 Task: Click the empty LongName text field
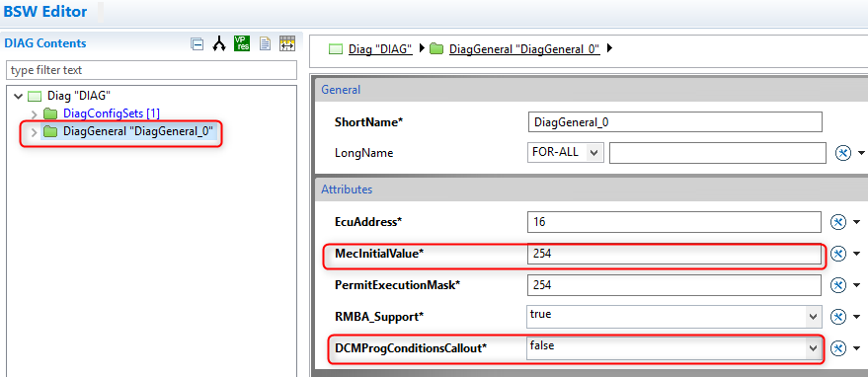718,153
